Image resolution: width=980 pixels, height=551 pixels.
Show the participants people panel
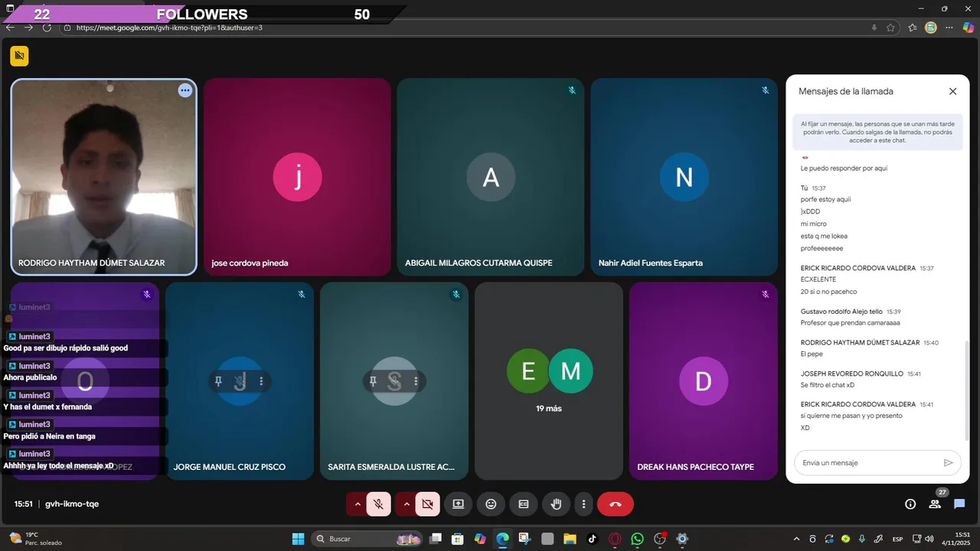click(935, 504)
